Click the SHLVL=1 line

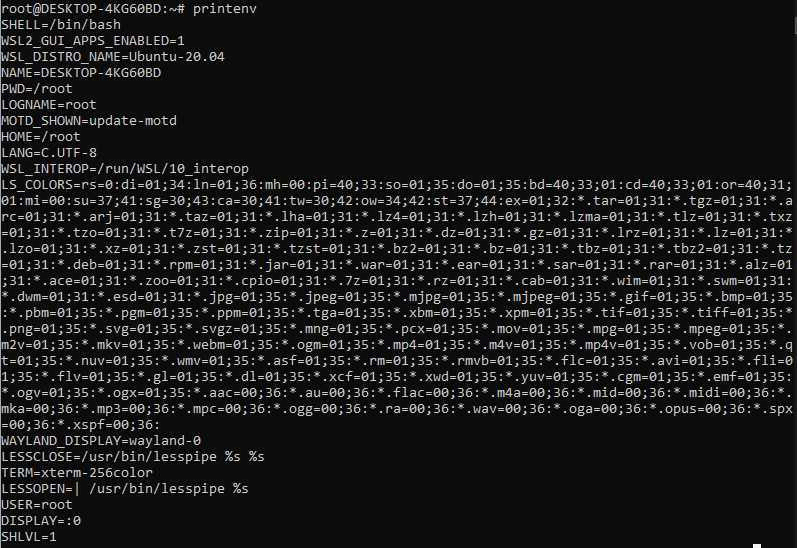point(29,537)
